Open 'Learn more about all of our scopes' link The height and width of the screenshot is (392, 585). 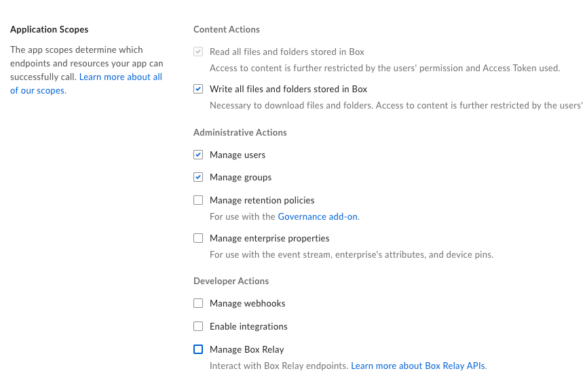click(120, 77)
